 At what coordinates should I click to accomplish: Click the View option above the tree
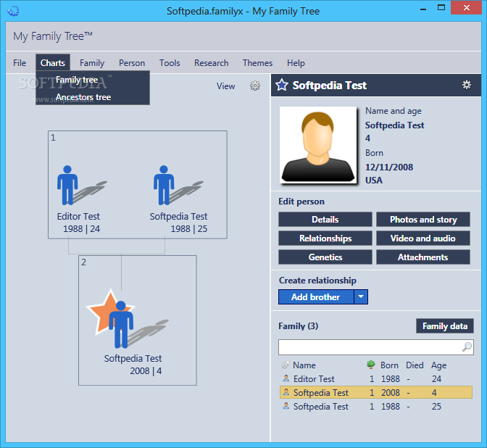[226, 86]
